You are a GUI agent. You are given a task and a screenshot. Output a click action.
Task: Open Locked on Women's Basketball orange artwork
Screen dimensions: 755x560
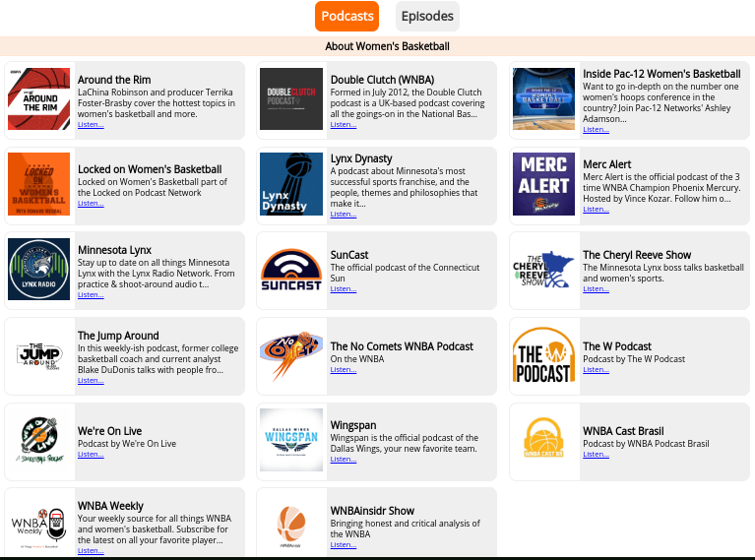coord(39,184)
